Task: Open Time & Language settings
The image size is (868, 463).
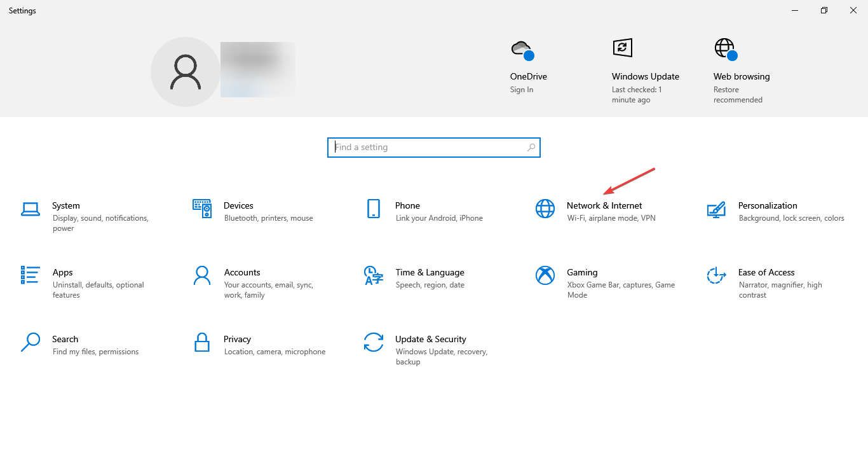Action: pyautogui.click(x=430, y=272)
